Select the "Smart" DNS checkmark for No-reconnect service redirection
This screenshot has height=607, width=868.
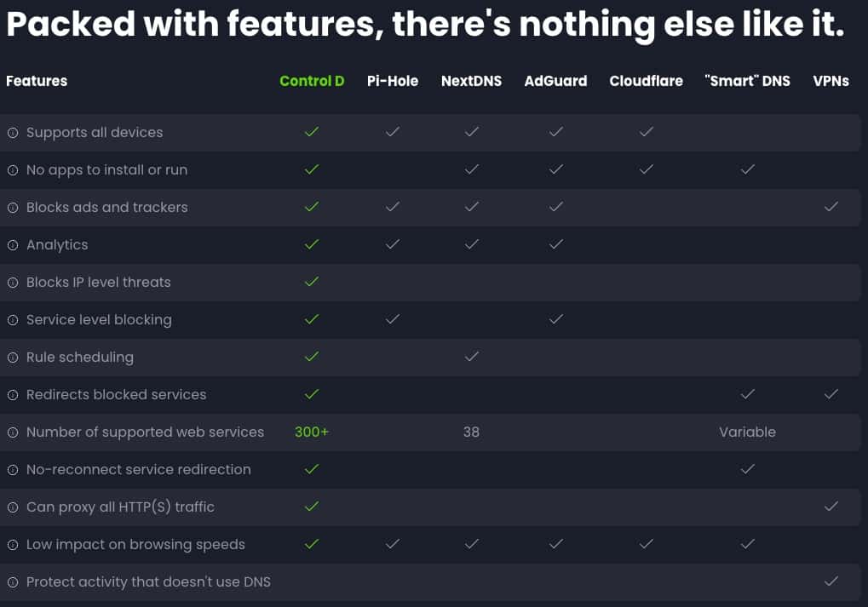tap(747, 469)
